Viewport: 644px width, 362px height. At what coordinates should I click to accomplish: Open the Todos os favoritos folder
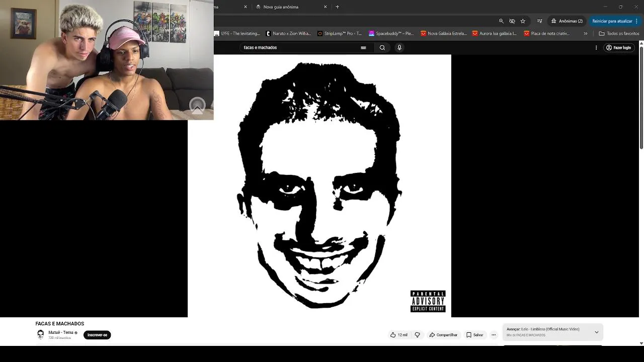pos(619,34)
